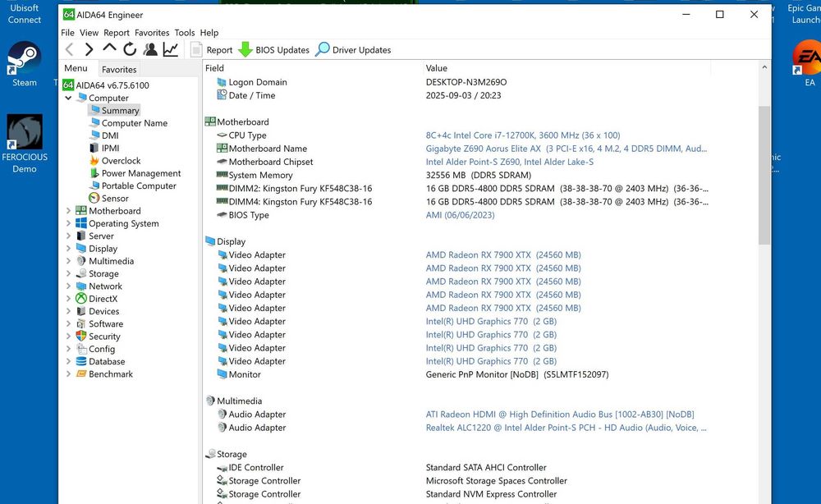Select the Overclock flame icon in the tree

(x=94, y=161)
